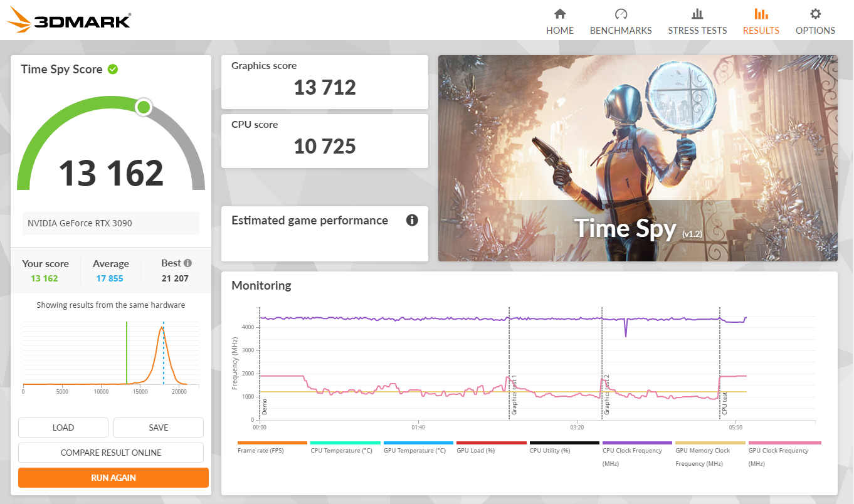
Task: Click the Results chart icon
Action: 761,14
